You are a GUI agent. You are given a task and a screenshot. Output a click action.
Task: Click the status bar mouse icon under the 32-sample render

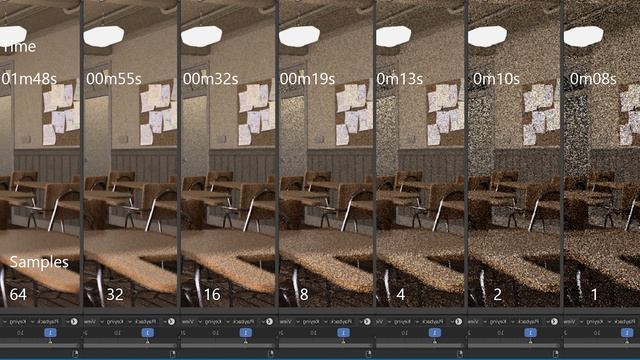coord(173,353)
